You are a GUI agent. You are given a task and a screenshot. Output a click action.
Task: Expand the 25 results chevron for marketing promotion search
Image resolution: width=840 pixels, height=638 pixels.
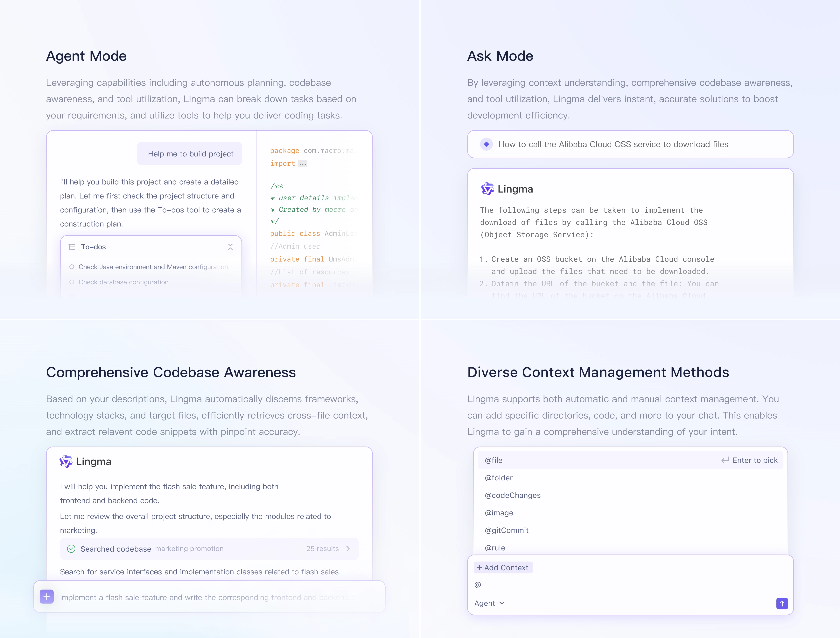tap(348, 549)
